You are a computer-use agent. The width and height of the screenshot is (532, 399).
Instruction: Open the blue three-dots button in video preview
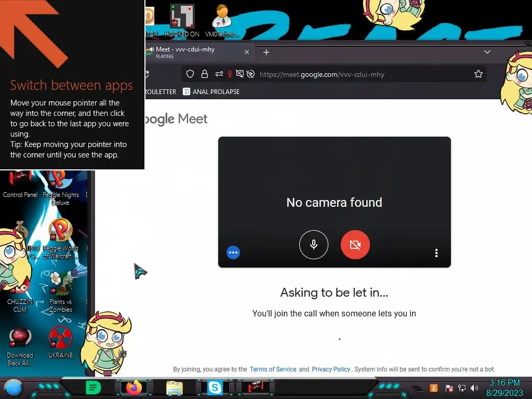point(233,252)
